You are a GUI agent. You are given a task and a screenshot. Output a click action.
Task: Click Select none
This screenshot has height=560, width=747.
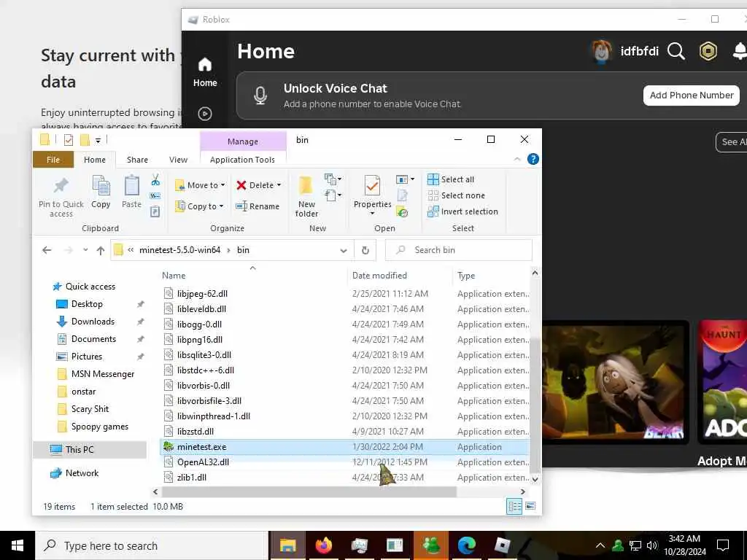(x=456, y=195)
